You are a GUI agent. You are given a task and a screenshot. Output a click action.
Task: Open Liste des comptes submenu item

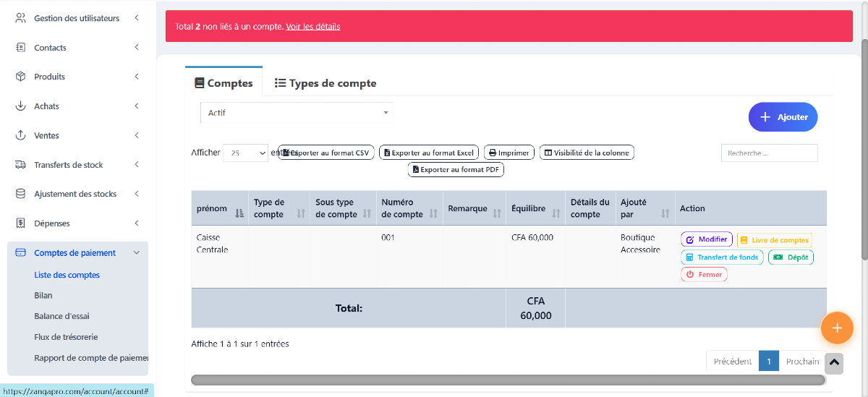pos(67,275)
